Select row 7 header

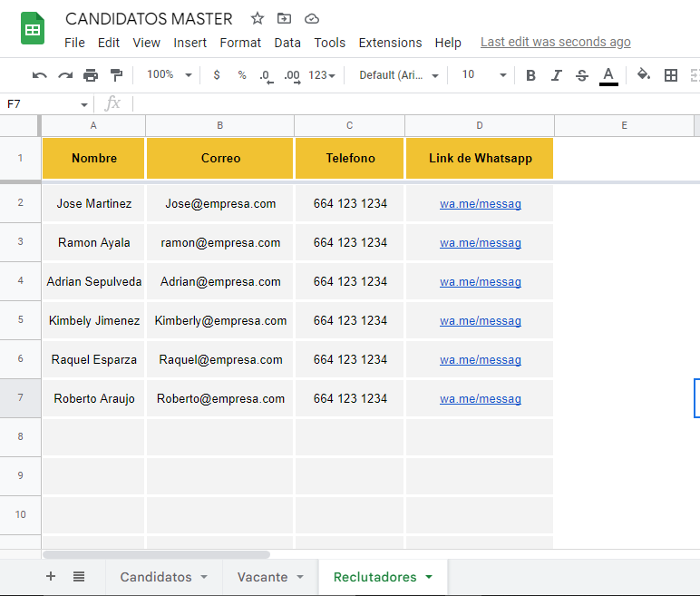21,397
